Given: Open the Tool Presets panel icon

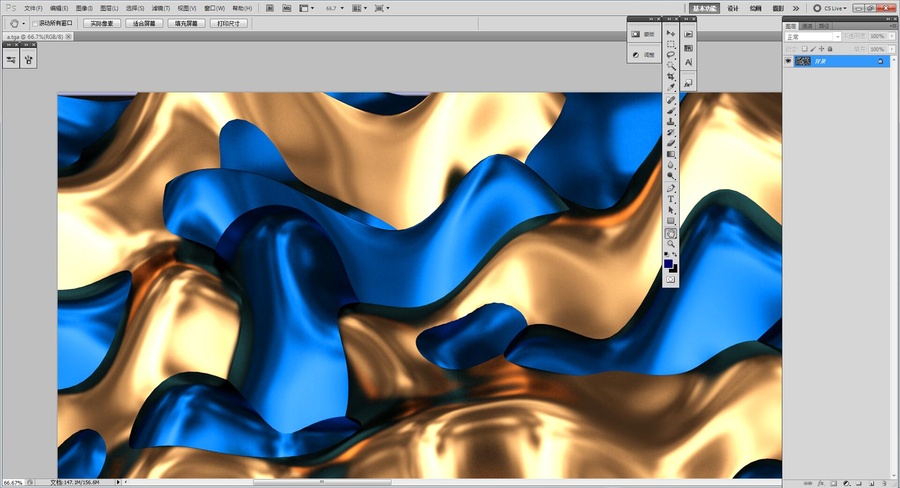Looking at the screenshot, I should pos(10,59).
